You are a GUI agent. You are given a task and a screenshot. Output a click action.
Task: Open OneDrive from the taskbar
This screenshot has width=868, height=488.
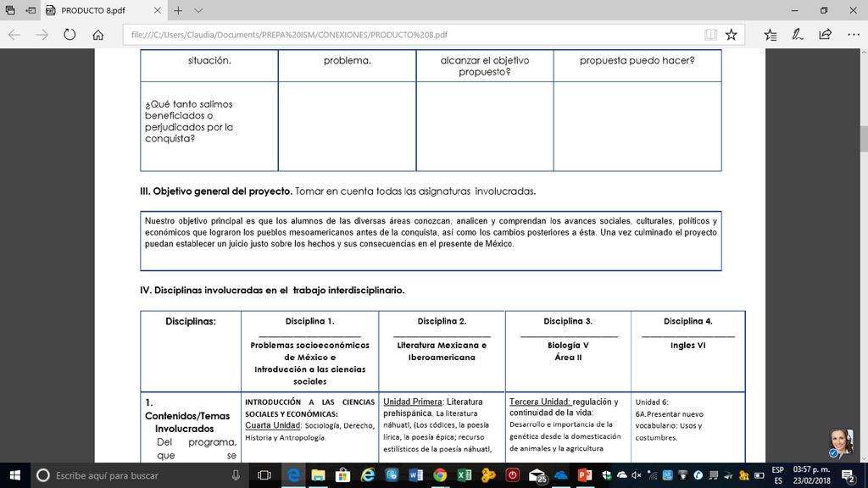(561, 475)
